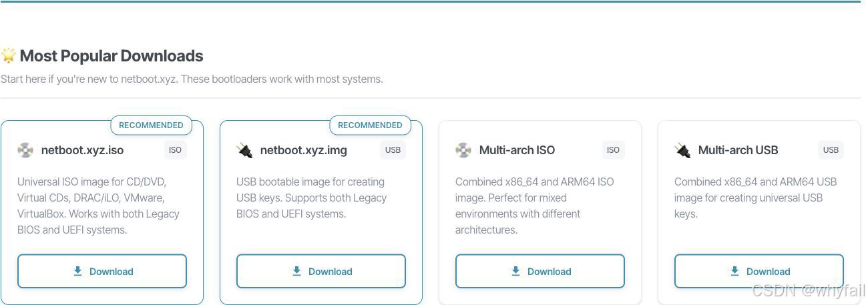868x305 pixels.
Task: Click the 'Combined x86_64 and ARM64 USB' description
Action: [x=755, y=198]
